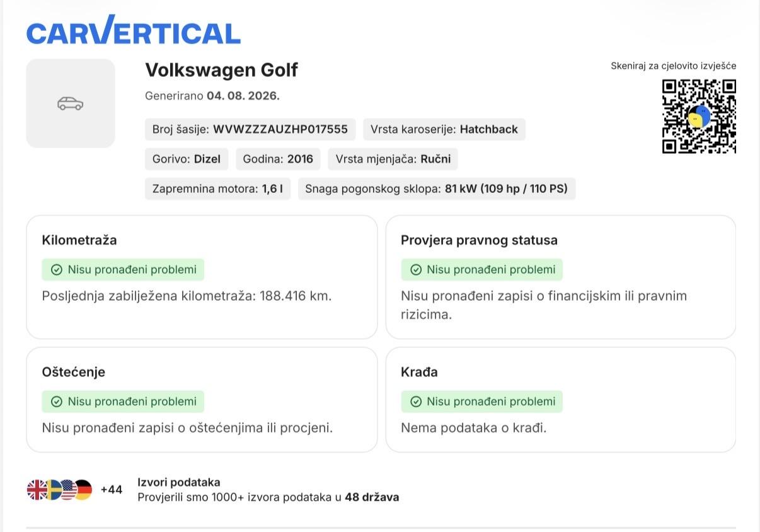Select the Broj šasije VIN chip
Image resolution: width=760 pixels, height=532 pixels.
click(x=250, y=129)
